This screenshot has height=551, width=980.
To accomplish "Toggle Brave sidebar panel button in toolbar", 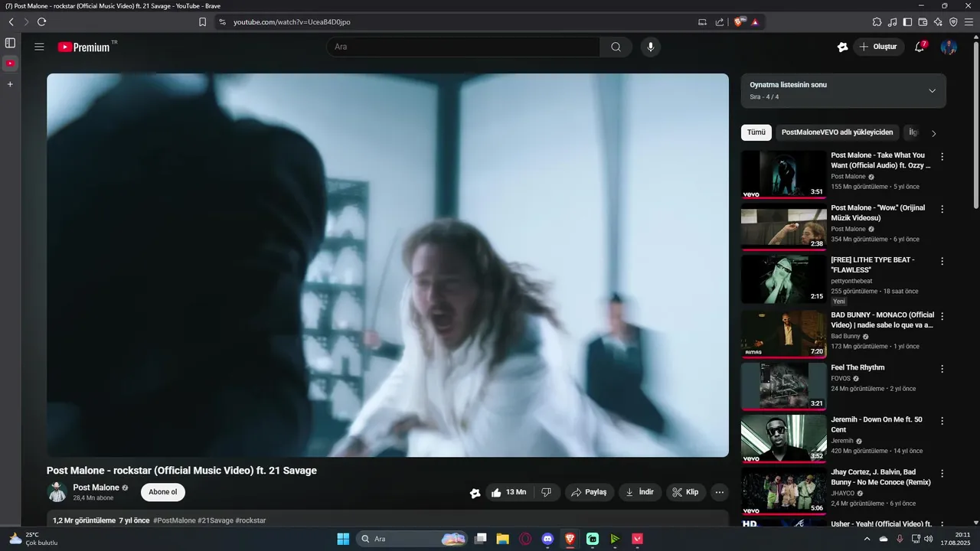I will 908,22.
